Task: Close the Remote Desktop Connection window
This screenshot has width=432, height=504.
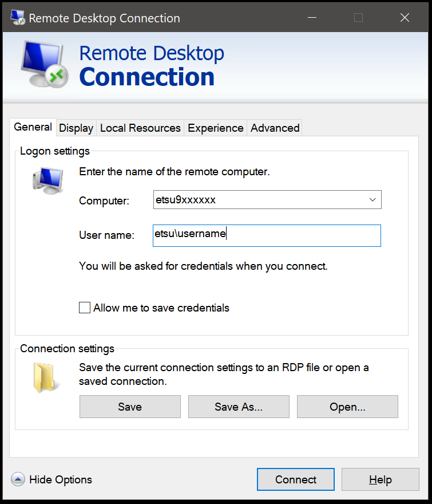Action: click(405, 18)
